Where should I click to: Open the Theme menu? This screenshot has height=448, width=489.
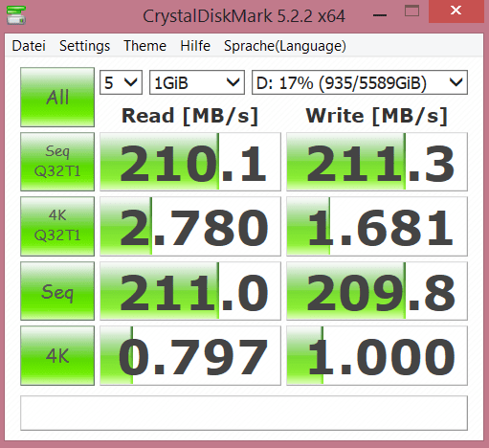pos(144,46)
